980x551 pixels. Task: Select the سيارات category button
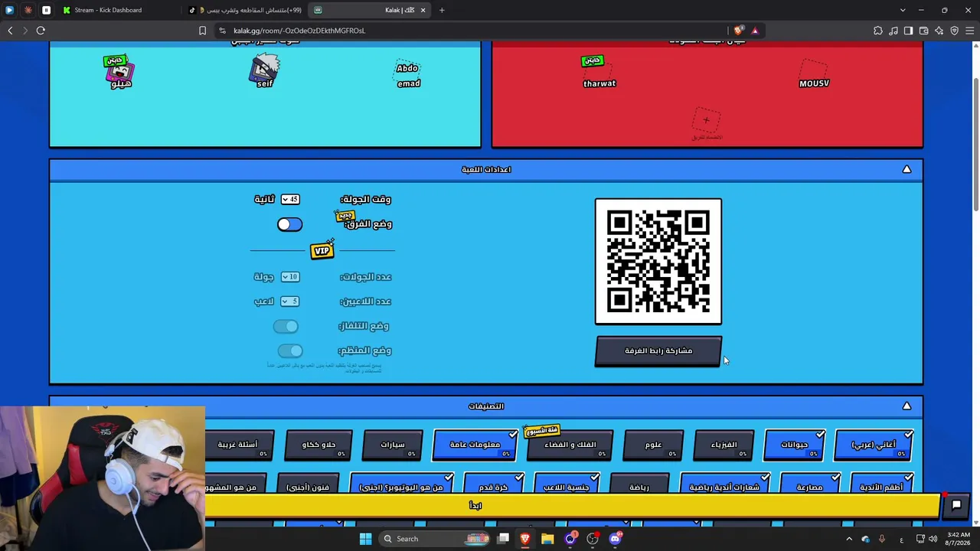coord(393,445)
